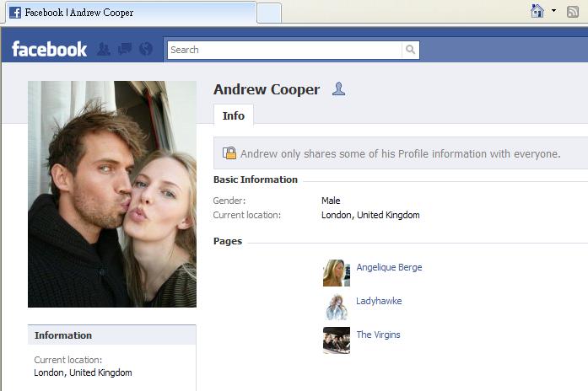Click the Gender: label

click(229, 201)
